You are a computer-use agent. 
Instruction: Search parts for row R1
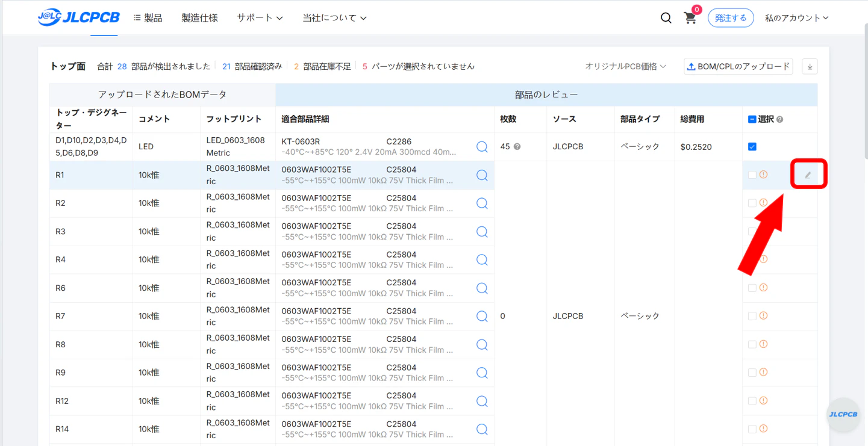point(482,175)
